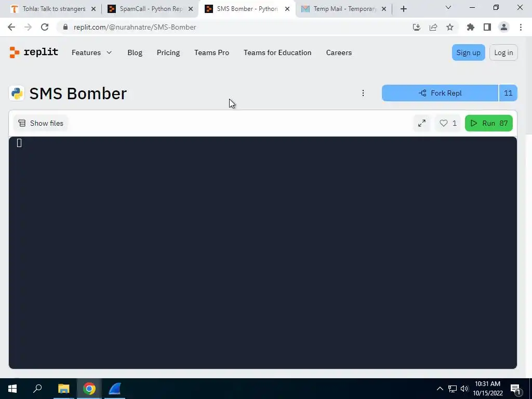Open the Careers page
This screenshot has height=399, width=532.
pyautogui.click(x=339, y=52)
